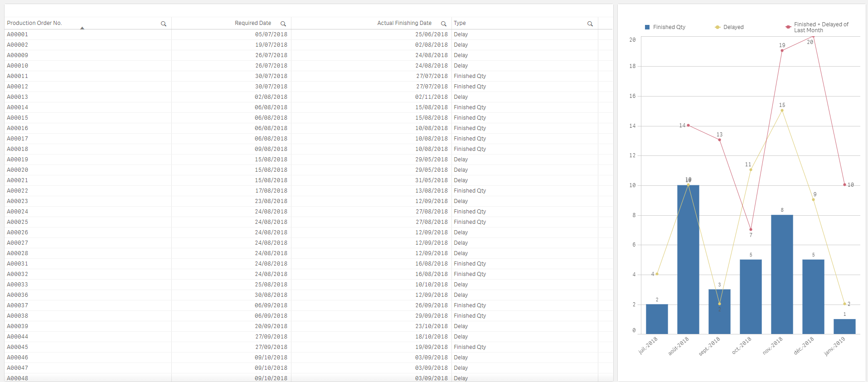Image resolution: width=868 pixels, height=382 pixels.
Task: Select order A00048 cell
Action: (x=88, y=378)
